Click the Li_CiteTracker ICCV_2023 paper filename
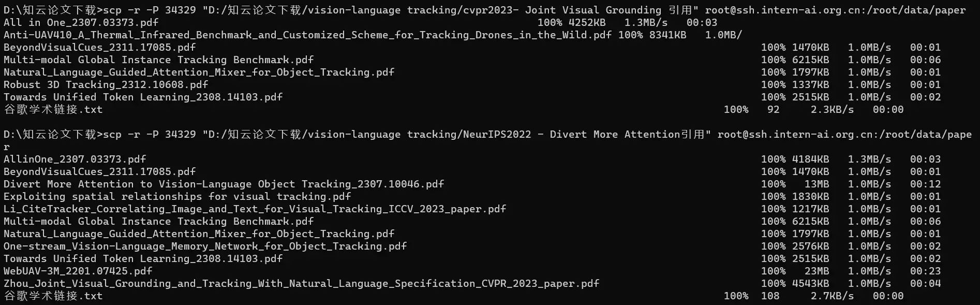This screenshot has height=305, width=980. pyautogui.click(x=255, y=209)
